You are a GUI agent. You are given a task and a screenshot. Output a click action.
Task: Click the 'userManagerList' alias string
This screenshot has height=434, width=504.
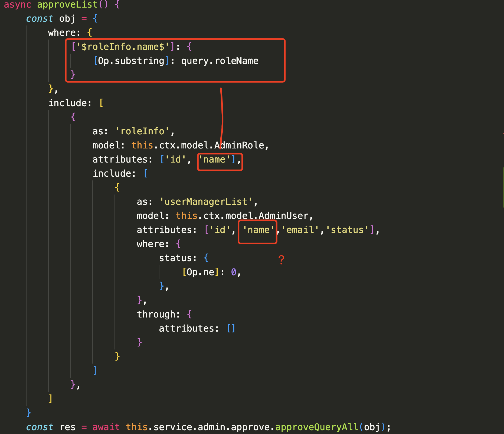tap(206, 202)
